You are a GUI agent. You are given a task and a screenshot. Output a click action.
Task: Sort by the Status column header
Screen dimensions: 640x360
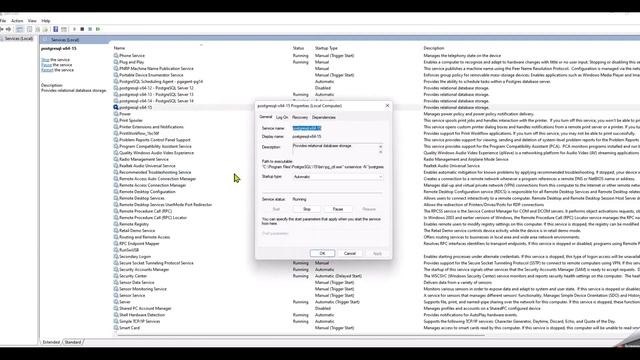[298, 48]
